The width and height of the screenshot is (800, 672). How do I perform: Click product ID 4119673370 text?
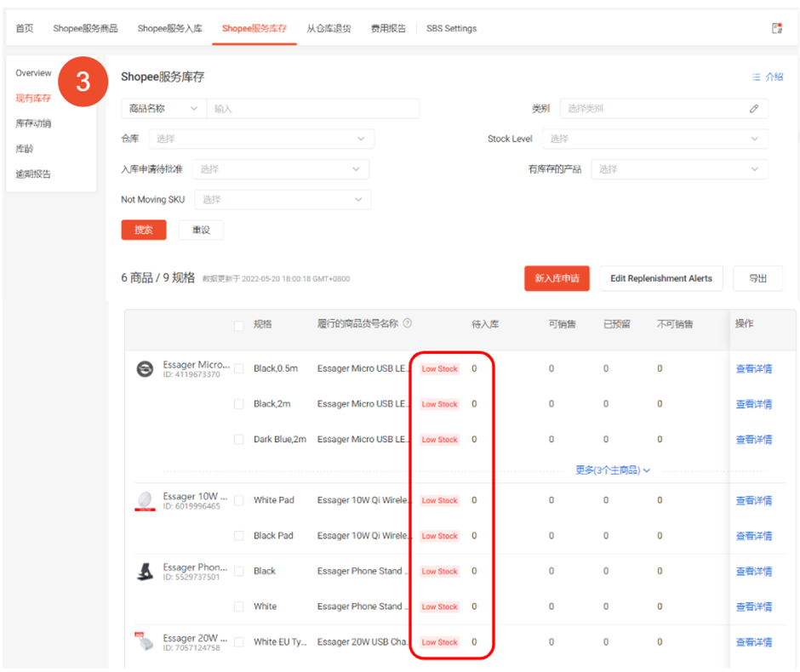(191, 374)
